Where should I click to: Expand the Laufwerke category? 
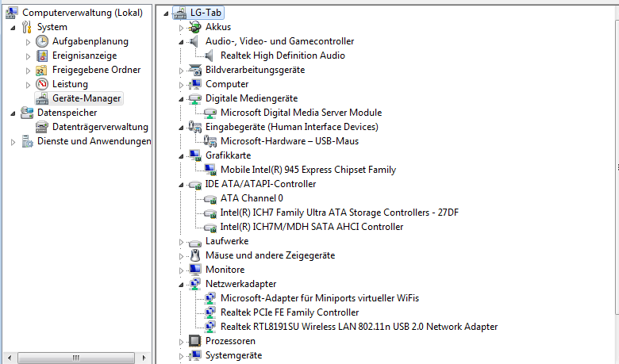(x=181, y=242)
